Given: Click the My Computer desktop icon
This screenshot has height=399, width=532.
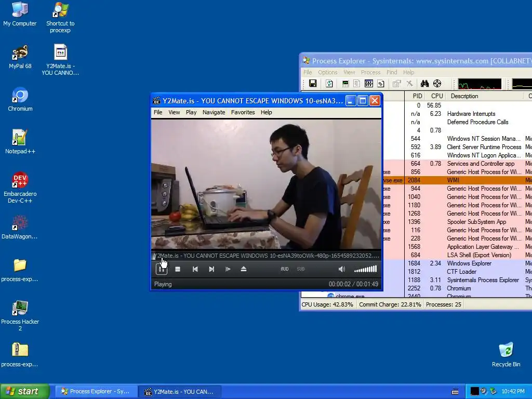Looking at the screenshot, I should (20, 14).
